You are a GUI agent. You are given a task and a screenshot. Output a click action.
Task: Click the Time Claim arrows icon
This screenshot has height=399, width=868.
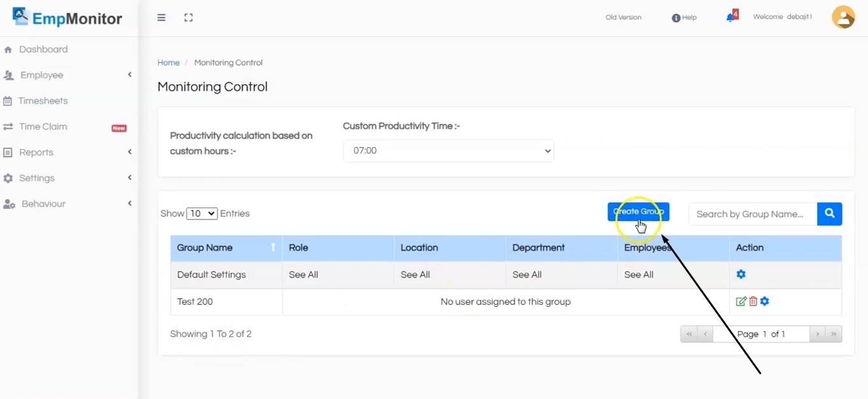pos(8,127)
